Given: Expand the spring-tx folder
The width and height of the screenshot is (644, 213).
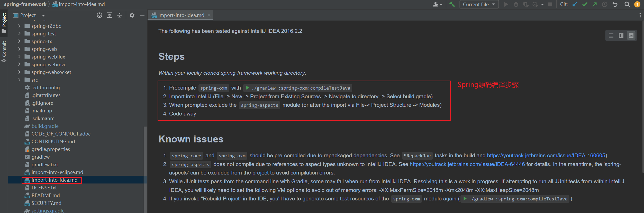Looking at the screenshot, I should pos(19,41).
